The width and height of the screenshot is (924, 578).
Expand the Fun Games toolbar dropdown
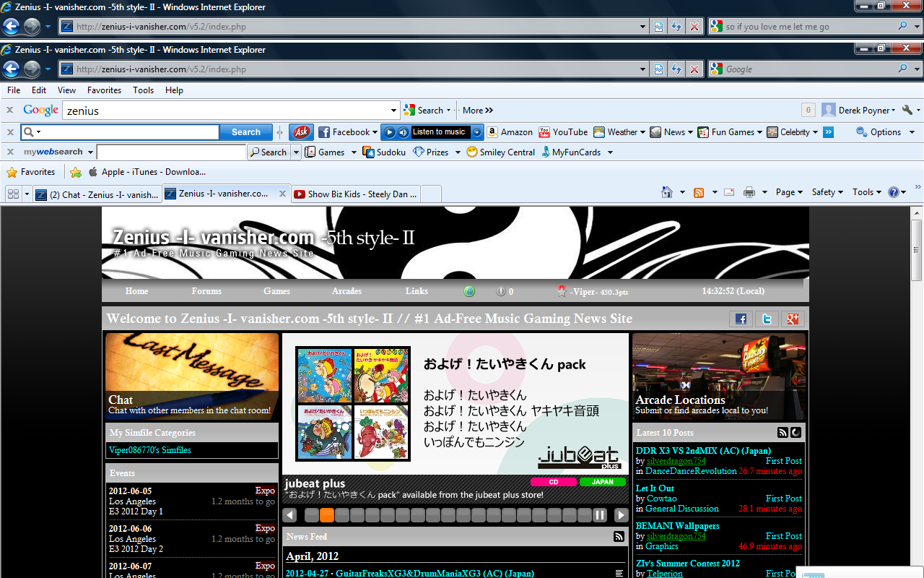point(759,132)
